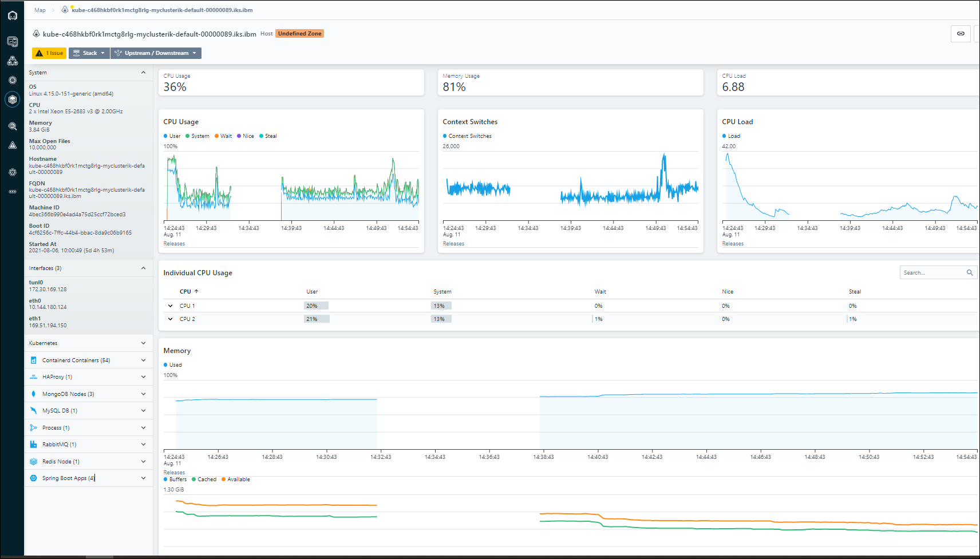The width and height of the screenshot is (980, 559).
Task: Click the Redis Node icon
Action: point(33,462)
